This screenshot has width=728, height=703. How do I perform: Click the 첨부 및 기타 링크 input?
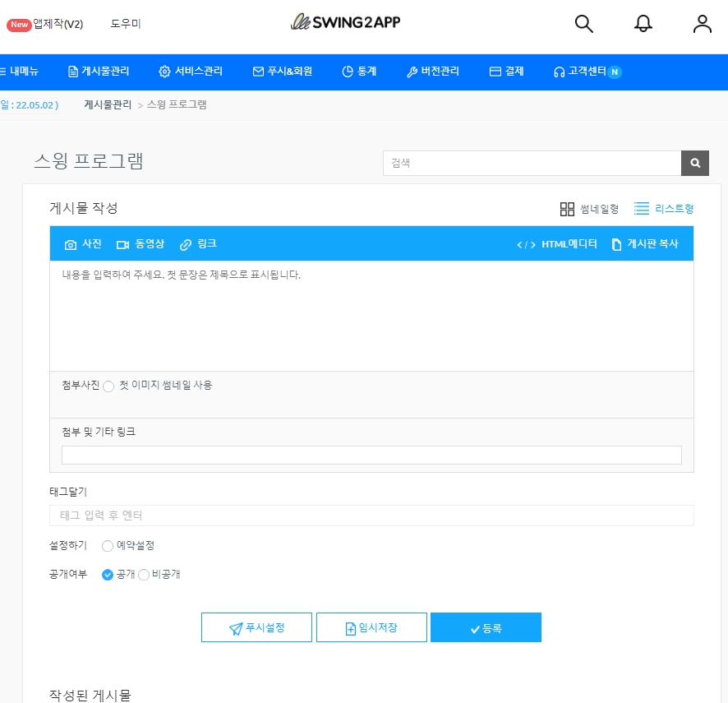click(x=371, y=455)
